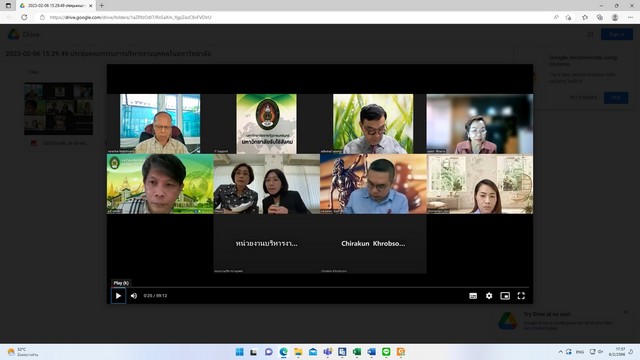640x360 pixels.
Task: Close the Try Drive popup
Action: [626, 312]
